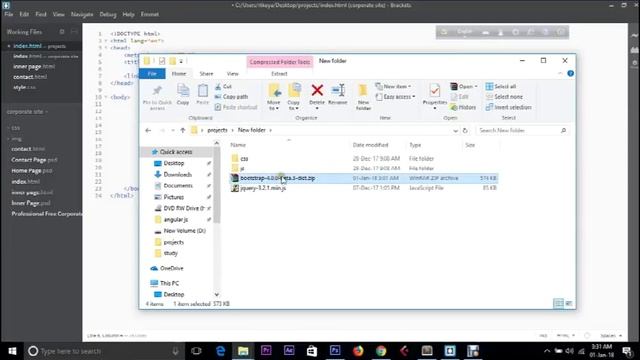This screenshot has width=640, height=360.
Task: Open Adobe After Effects from the taskbar
Action: coord(289,351)
